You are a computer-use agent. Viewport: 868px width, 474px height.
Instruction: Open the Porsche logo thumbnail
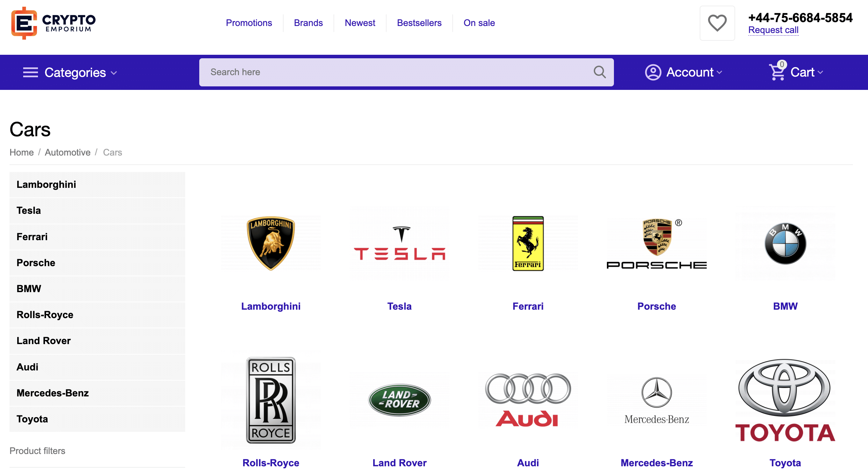[x=657, y=243]
